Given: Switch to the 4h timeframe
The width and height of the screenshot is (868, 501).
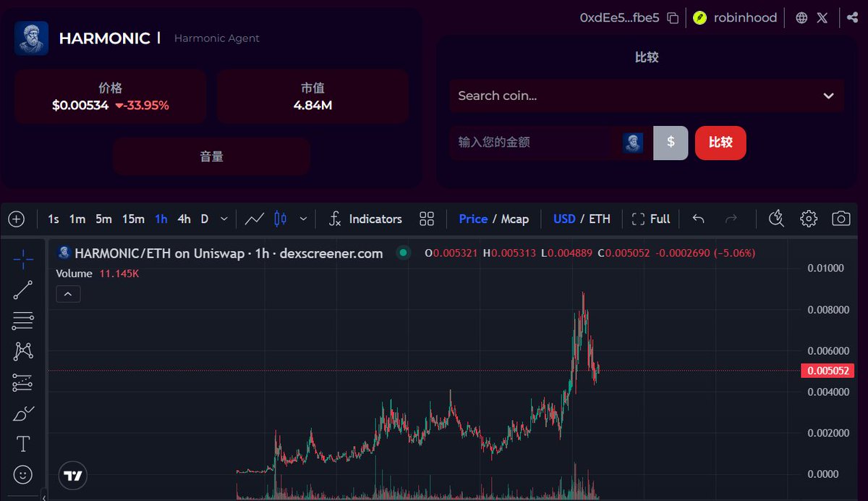Looking at the screenshot, I should click(x=184, y=219).
